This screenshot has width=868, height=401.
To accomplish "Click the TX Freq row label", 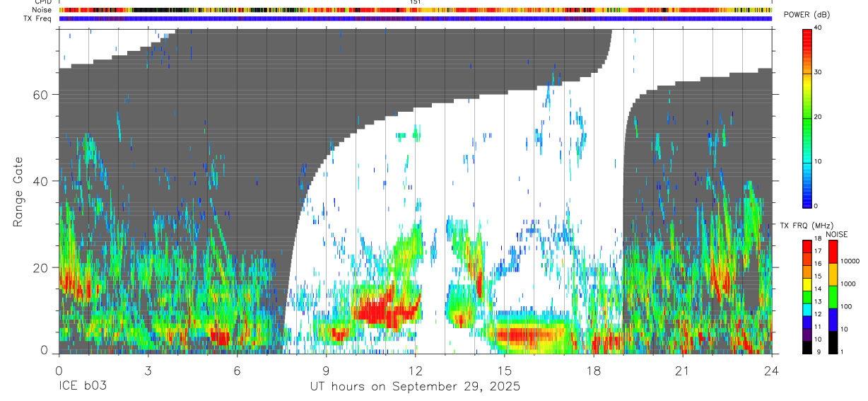I will point(37,18).
